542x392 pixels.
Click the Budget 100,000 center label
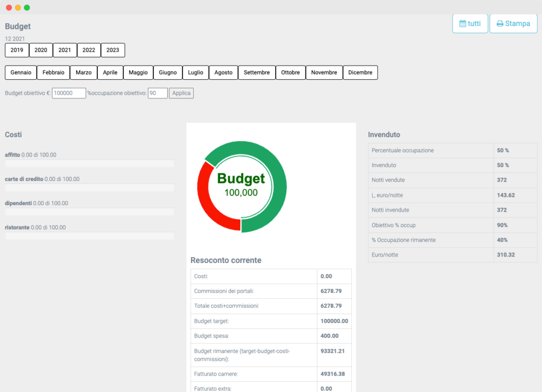241,185
